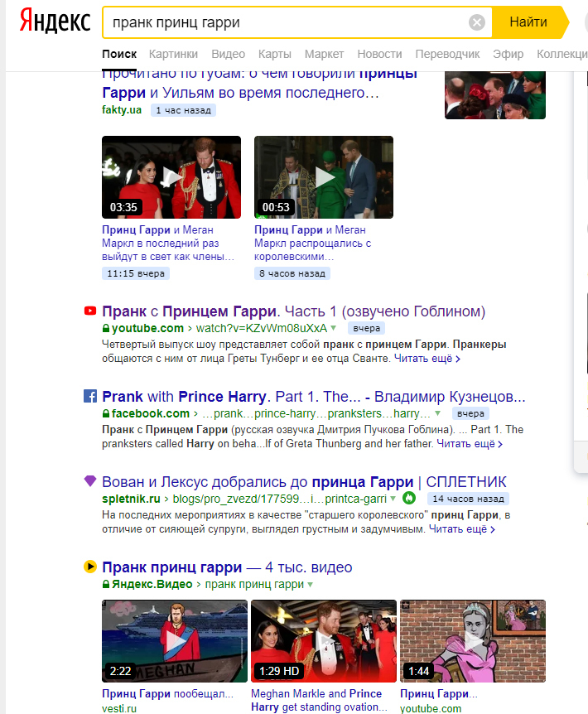Click the Yandex logo

click(x=55, y=22)
